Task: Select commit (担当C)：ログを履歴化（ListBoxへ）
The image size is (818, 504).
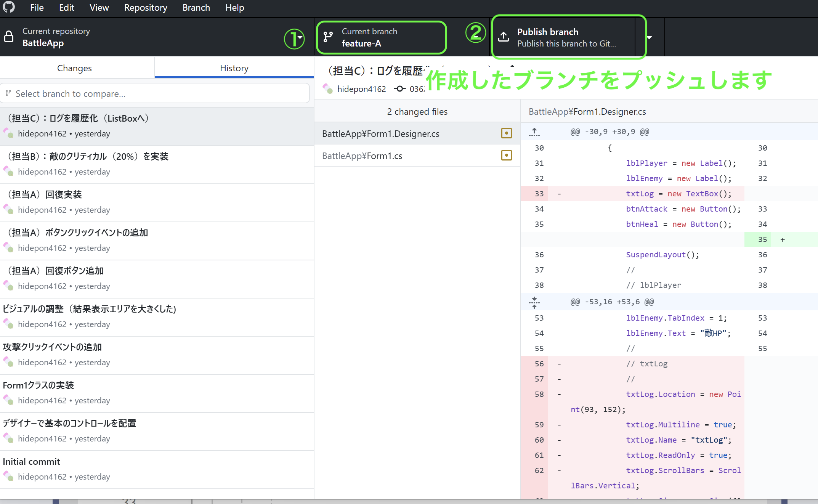Action: 157,126
